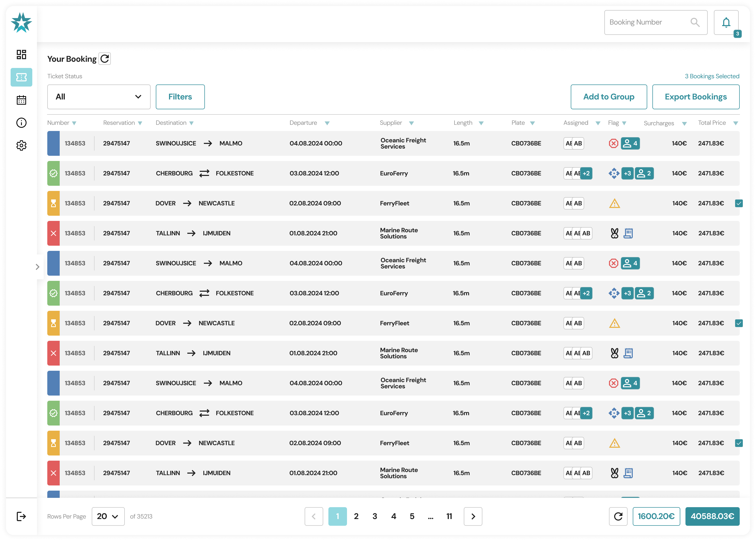Click warning triangle flag in first DOVER row
The width and height of the screenshot is (756, 541).
pos(614,203)
